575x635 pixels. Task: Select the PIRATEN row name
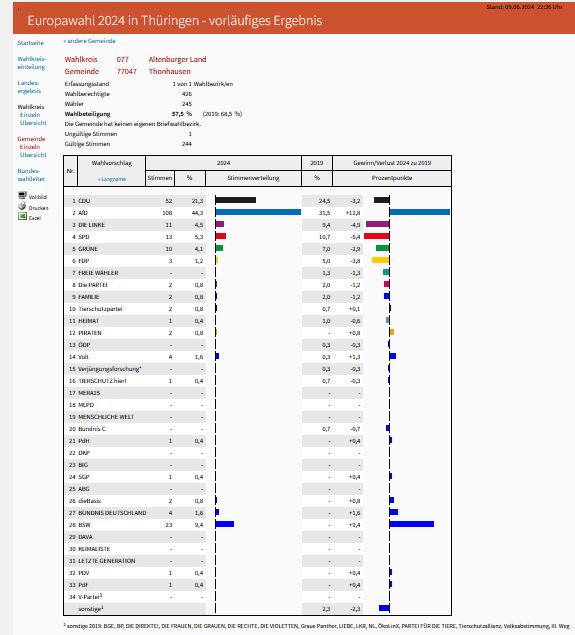pos(90,333)
